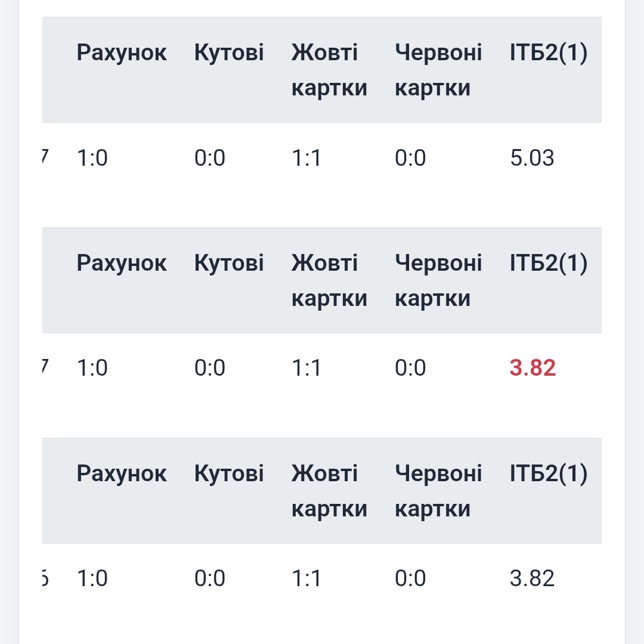Image resolution: width=644 pixels, height=644 pixels.
Task: Click the 0:0 corners value in the last table
Action: pyautogui.click(x=210, y=578)
